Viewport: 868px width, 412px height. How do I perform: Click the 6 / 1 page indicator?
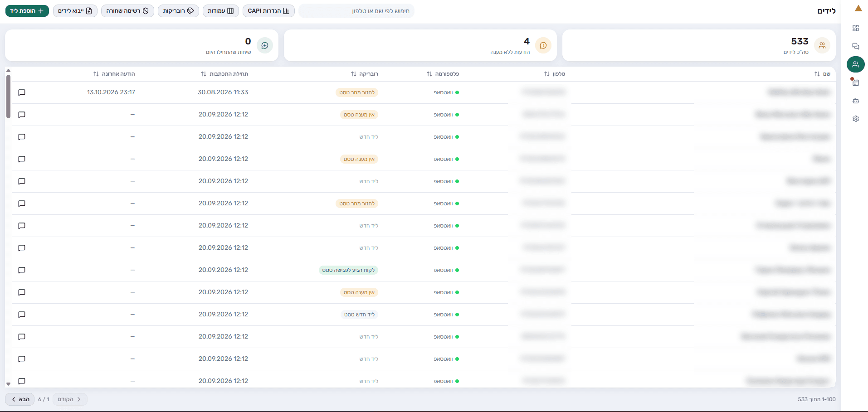click(x=44, y=399)
